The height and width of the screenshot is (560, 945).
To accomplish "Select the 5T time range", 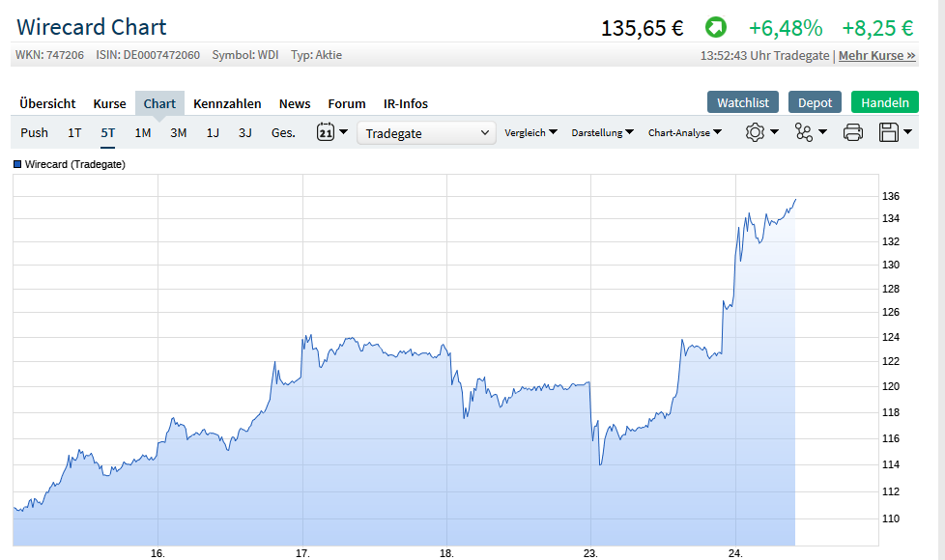I will 108,132.
